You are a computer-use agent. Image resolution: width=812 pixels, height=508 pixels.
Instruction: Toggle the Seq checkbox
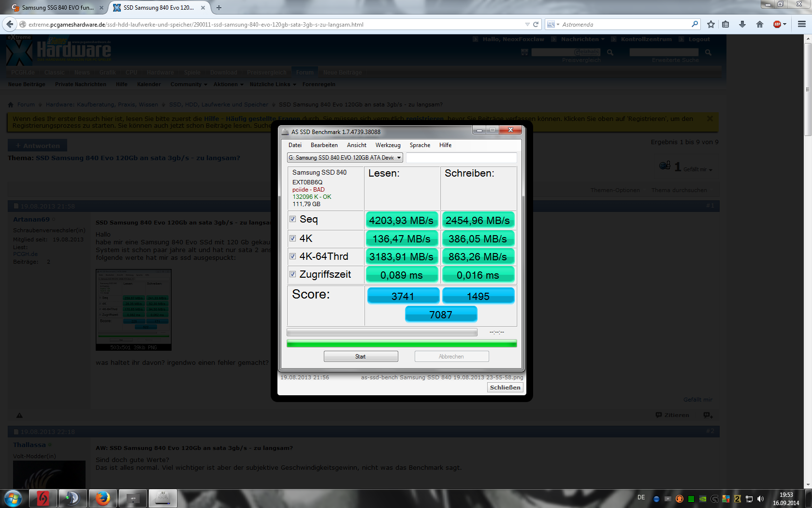292,219
